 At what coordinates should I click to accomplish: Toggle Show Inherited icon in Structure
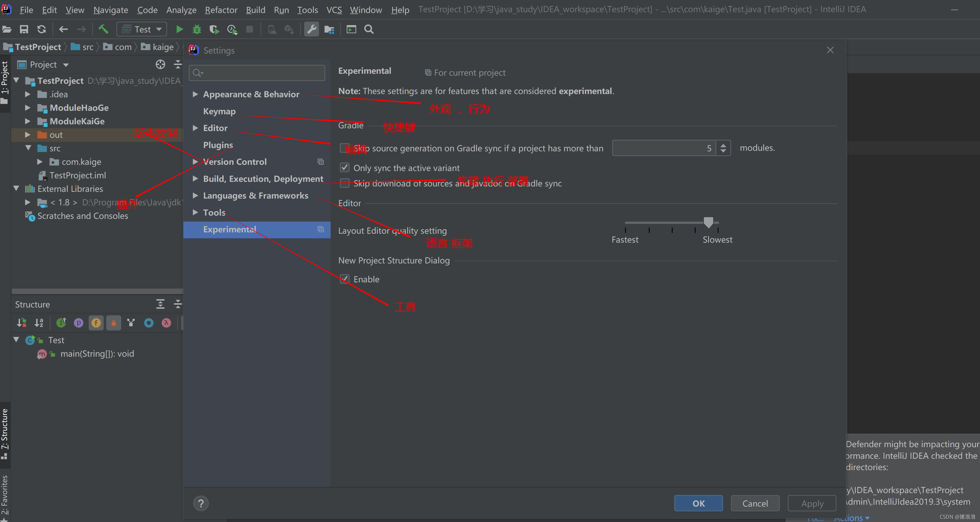tap(61, 323)
